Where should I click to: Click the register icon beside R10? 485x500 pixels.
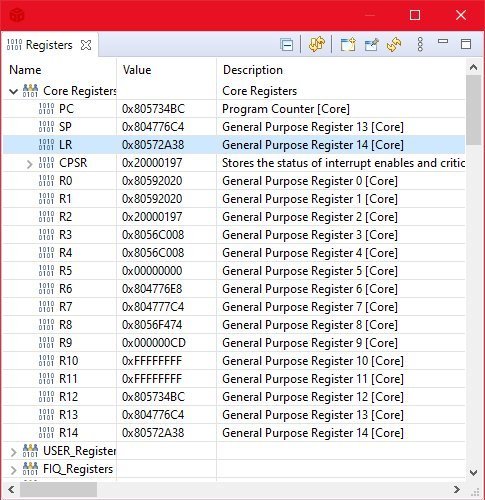coord(46,361)
